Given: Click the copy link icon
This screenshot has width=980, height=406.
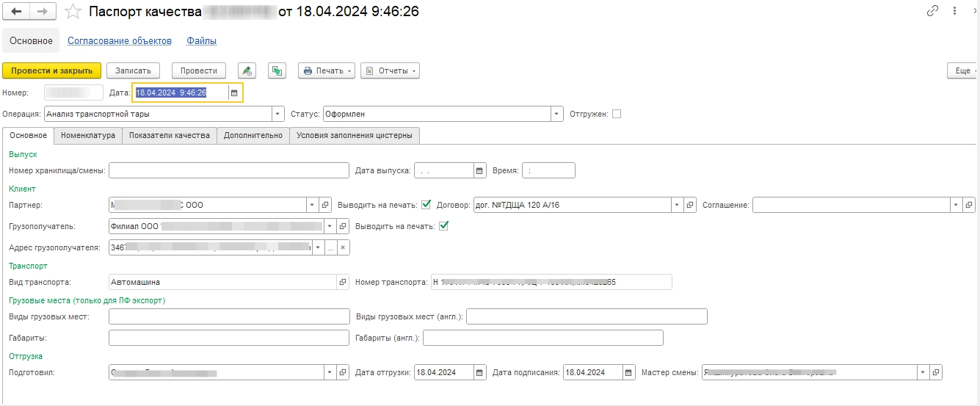Looking at the screenshot, I should point(933,11).
